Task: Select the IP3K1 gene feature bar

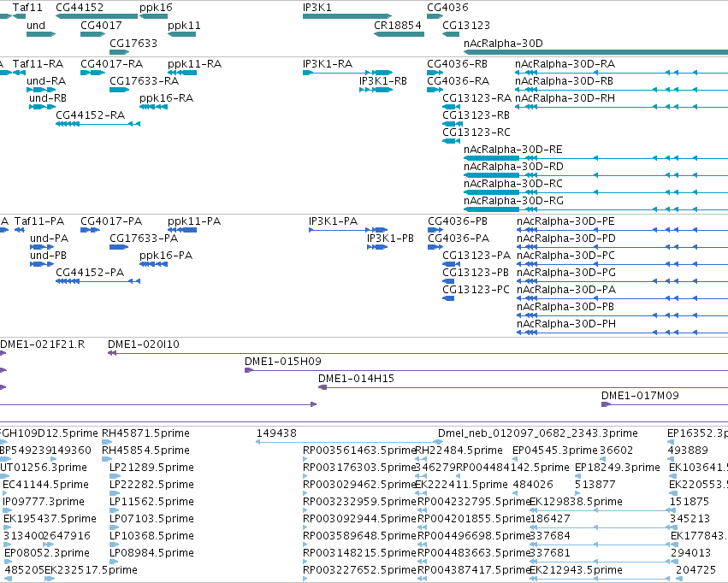Action: tap(347, 16)
